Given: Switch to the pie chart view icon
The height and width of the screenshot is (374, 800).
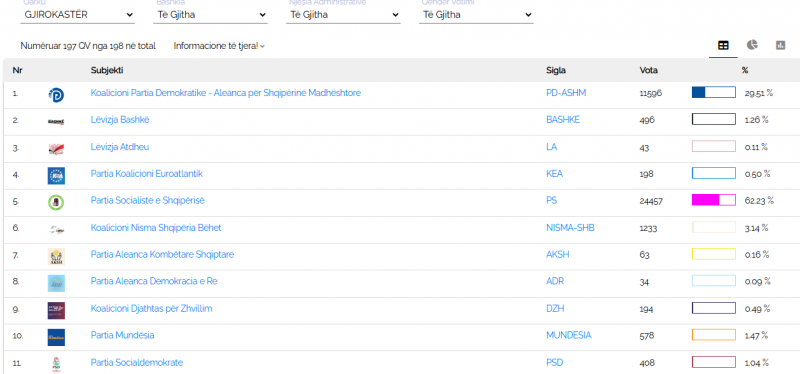Looking at the screenshot, I should click(x=752, y=45).
